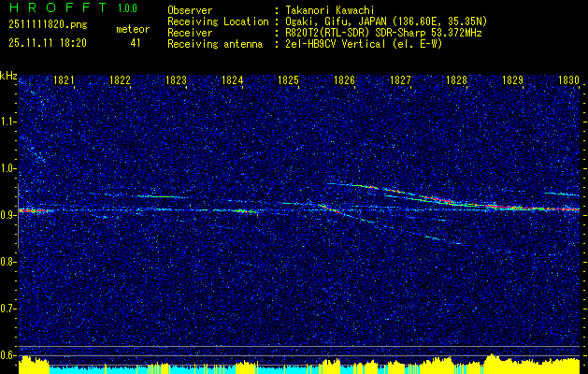Click the version number 1.0.0
Image resolution: width=588 pixels, height=374 pixels.
(x=127, y=8)
